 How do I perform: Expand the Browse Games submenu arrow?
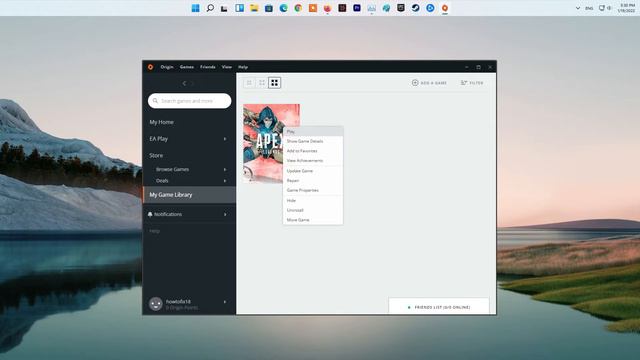click(225, 169)
